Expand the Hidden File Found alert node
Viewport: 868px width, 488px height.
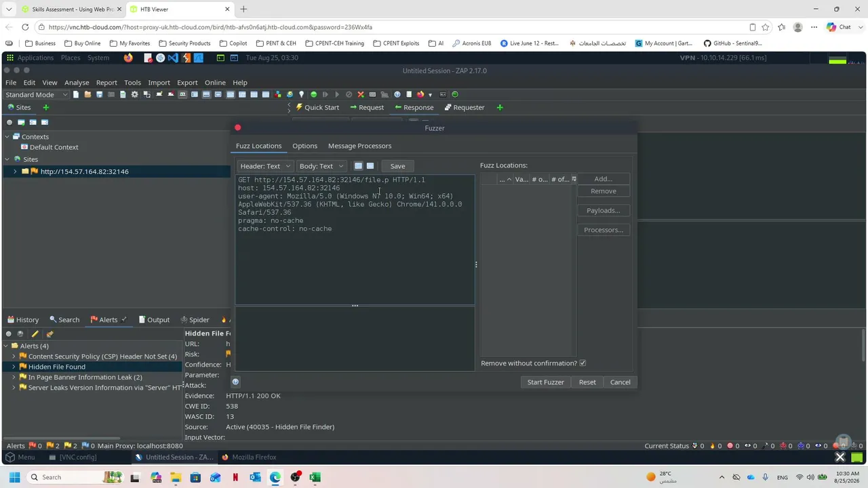tap(14, 367)
